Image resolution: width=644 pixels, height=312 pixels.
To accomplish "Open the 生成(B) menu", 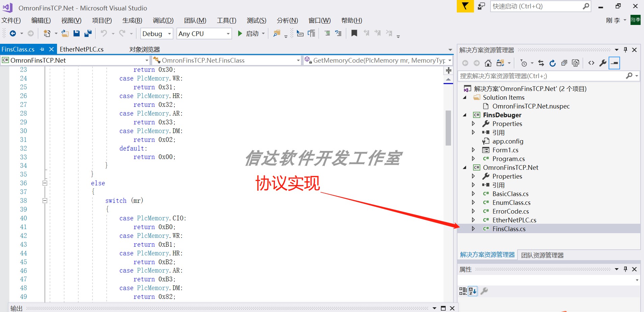I will [132, 21].
